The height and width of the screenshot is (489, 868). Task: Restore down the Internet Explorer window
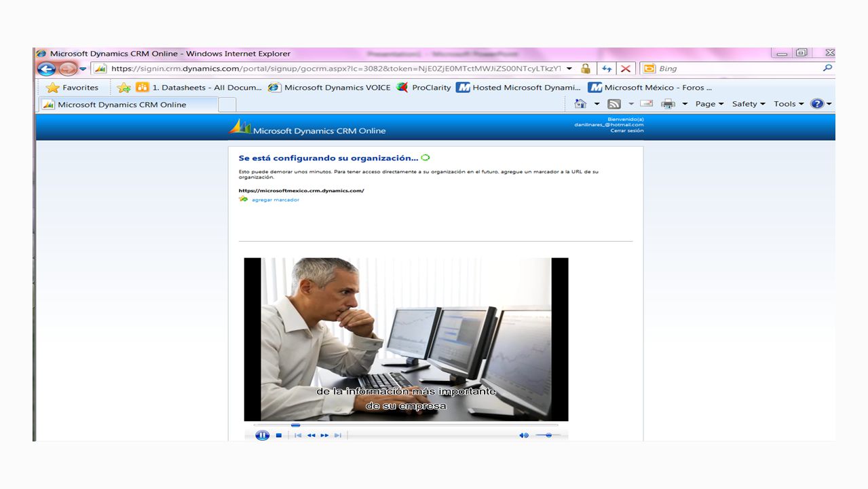point(801,53)
